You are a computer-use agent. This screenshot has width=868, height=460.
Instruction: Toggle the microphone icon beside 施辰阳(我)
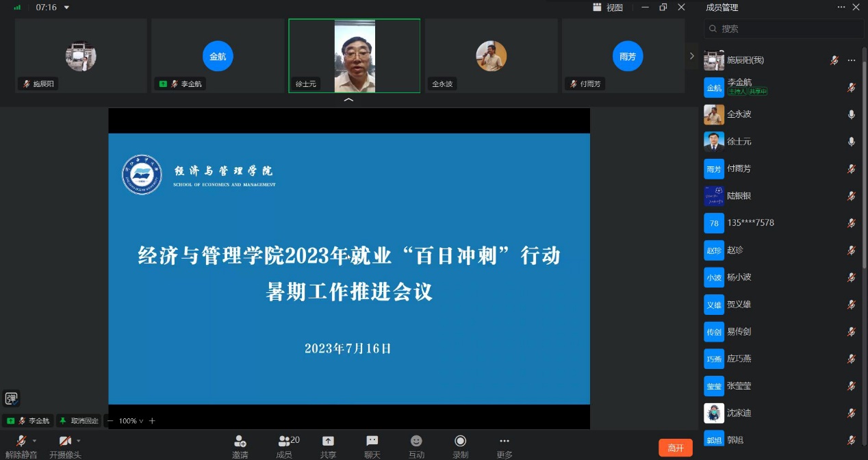[834, 60]
